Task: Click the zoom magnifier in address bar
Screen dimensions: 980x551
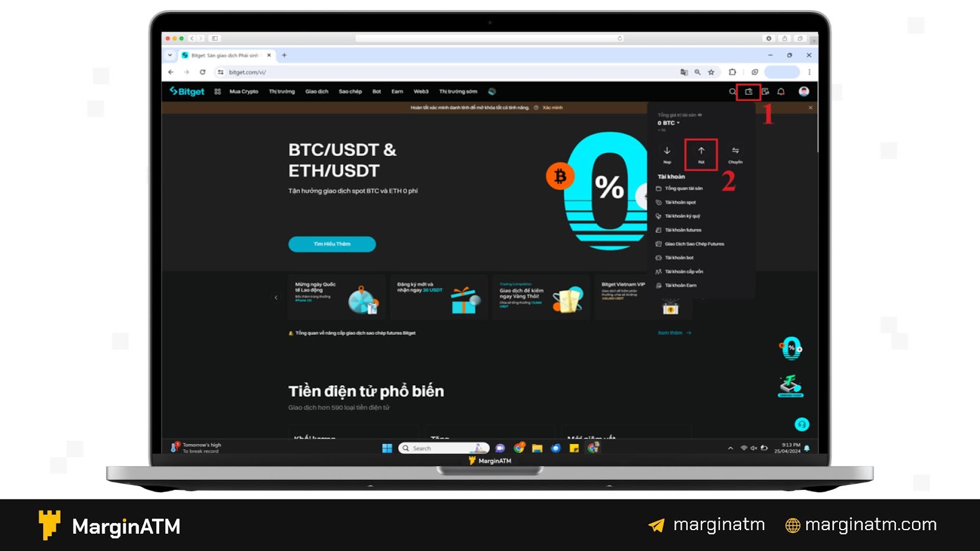Action: [x=698, y=72]
